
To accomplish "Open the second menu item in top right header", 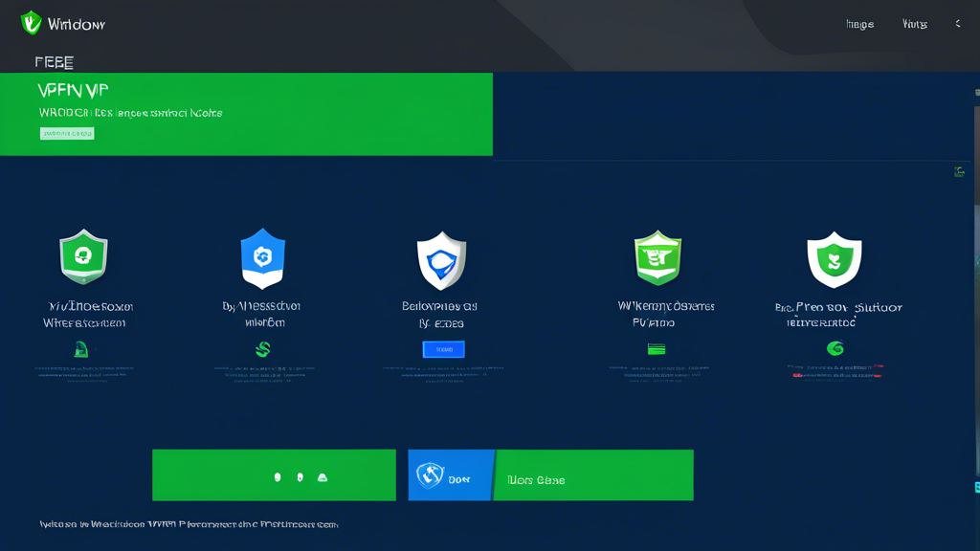I will pos(914,24).
